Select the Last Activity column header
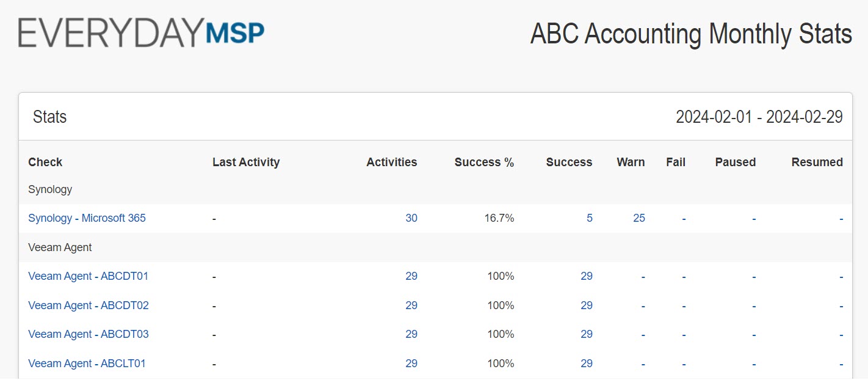Image resolution: width=868 pixels, height=380 pixels. coord(245,163)
